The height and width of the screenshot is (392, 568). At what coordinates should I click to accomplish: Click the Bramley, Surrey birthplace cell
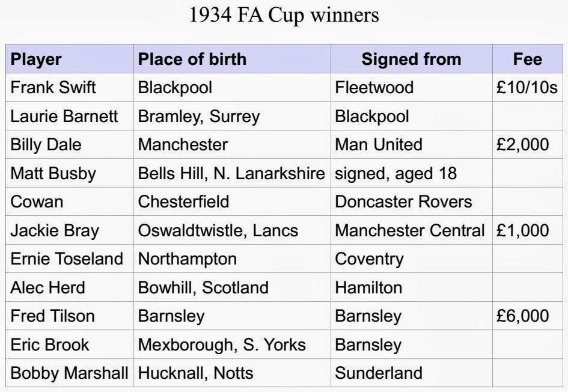coord(199,116)
